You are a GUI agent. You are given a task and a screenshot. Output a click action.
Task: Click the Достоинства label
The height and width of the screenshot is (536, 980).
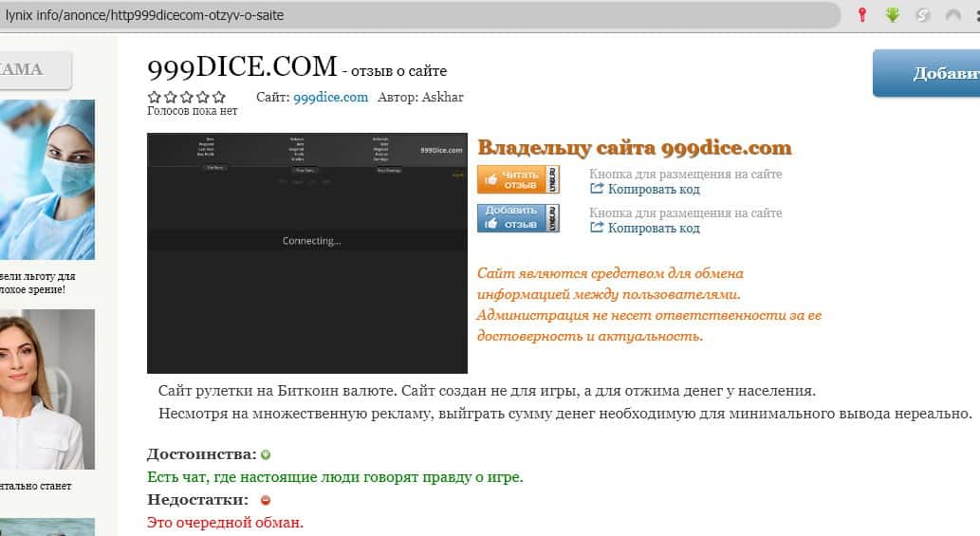point(202,454)
